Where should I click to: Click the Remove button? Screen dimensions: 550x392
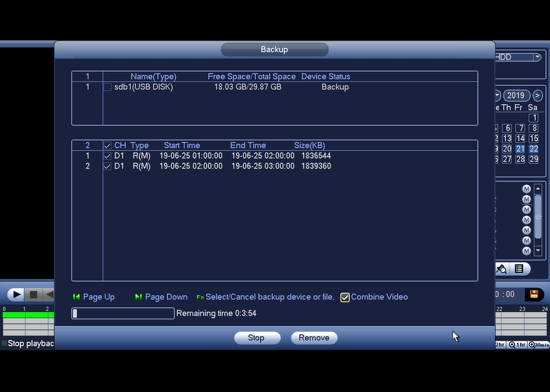click(314, 337)
